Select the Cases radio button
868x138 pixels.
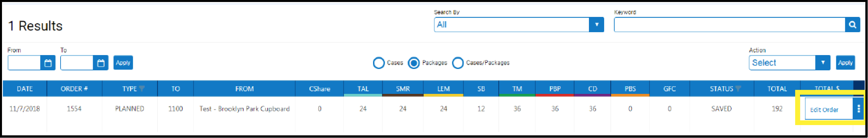379,63
